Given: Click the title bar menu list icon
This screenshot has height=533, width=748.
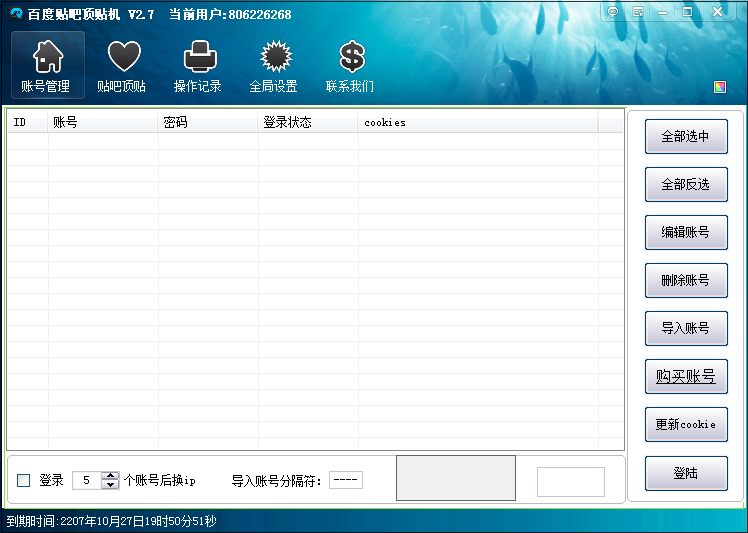Looking at the screenshot, I should [638, 12].
